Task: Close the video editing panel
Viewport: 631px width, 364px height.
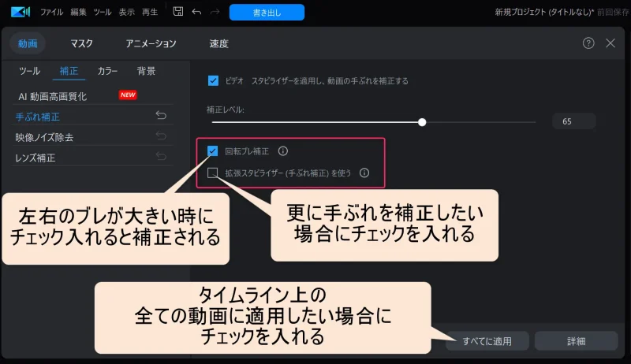Action: click(610, 43)
